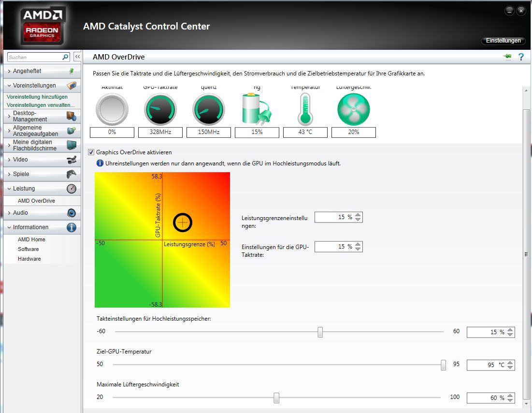This screenshot has height=413, width=532.
Task: Decrease the GPU-Taktrate setting value
Action: pos(358,249)
